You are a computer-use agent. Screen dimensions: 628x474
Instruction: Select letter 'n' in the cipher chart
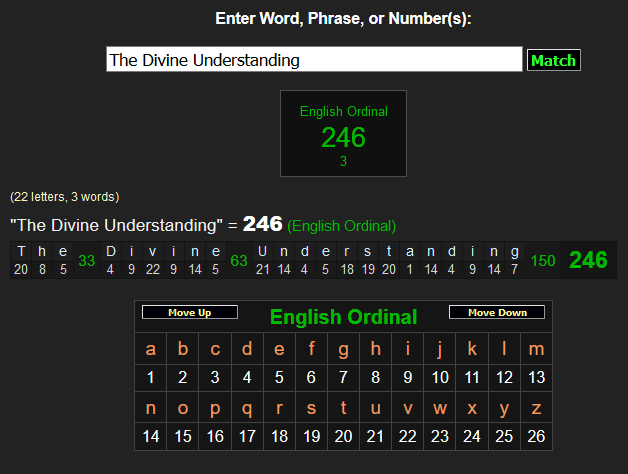point(151,408)
